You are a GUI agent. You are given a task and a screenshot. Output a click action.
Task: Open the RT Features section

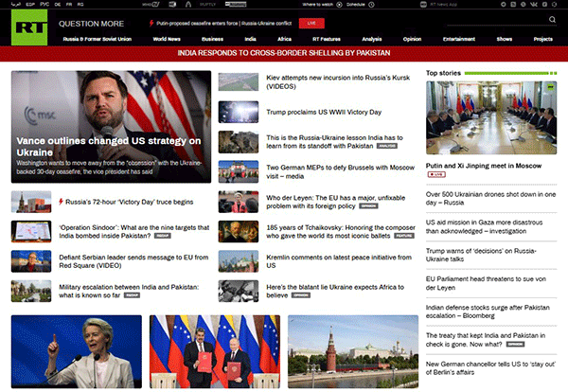pyautogui.click(x=327, y=39)
